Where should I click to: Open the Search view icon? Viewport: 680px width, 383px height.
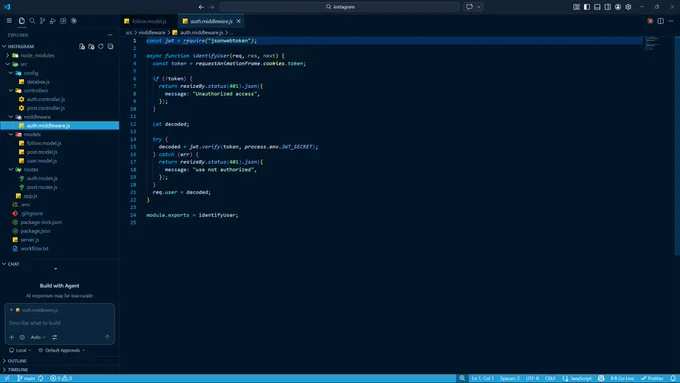(x=32, y=20)
